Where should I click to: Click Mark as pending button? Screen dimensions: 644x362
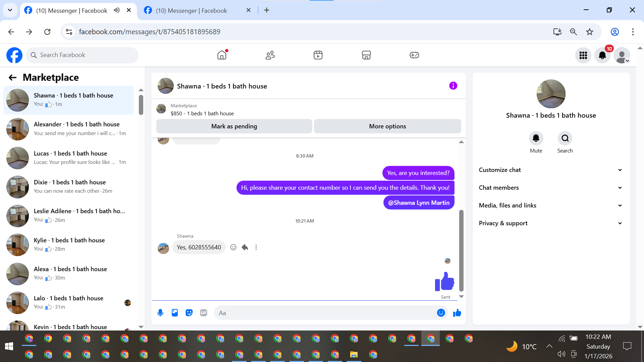pos(234,126)
